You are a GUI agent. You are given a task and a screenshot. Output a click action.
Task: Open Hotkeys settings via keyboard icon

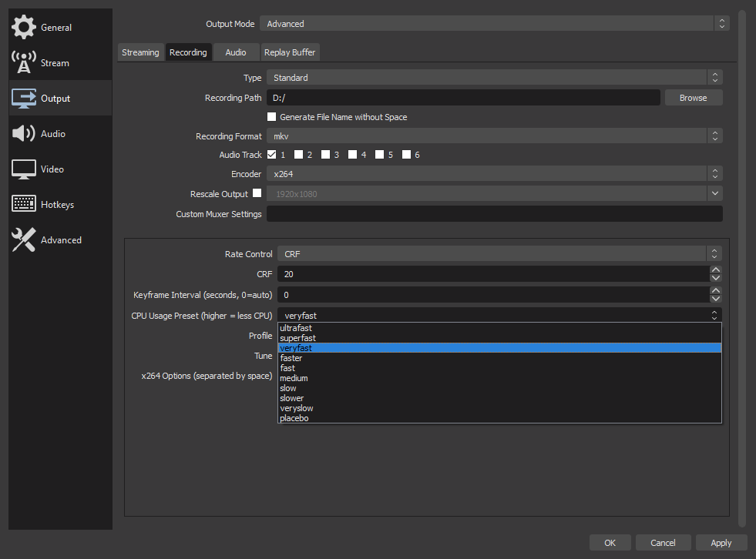pyautogui.click(x=24, y=204)
